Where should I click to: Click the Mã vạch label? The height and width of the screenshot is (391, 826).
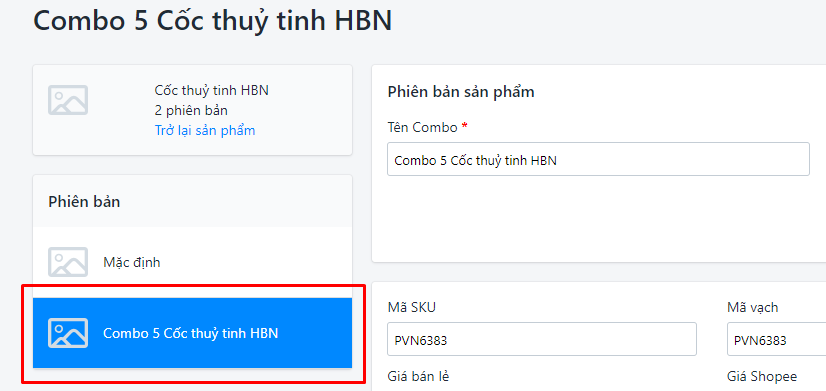tap(752, 307)
